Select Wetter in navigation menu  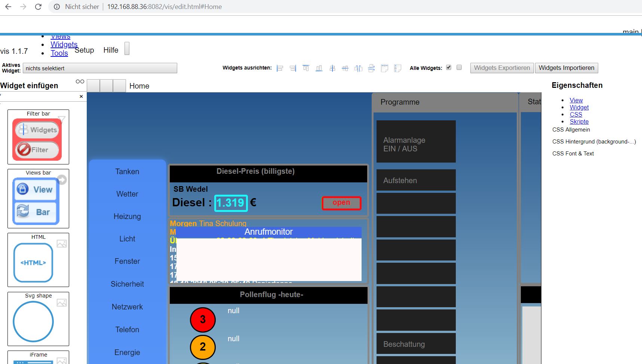point(127,194)
